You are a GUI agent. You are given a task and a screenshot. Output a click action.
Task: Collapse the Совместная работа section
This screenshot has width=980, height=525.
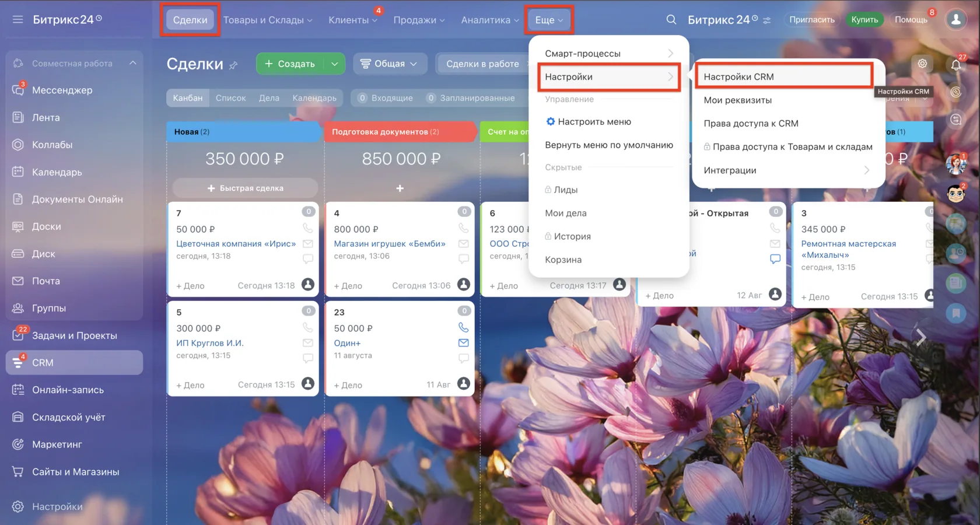(x=133, y=63)
